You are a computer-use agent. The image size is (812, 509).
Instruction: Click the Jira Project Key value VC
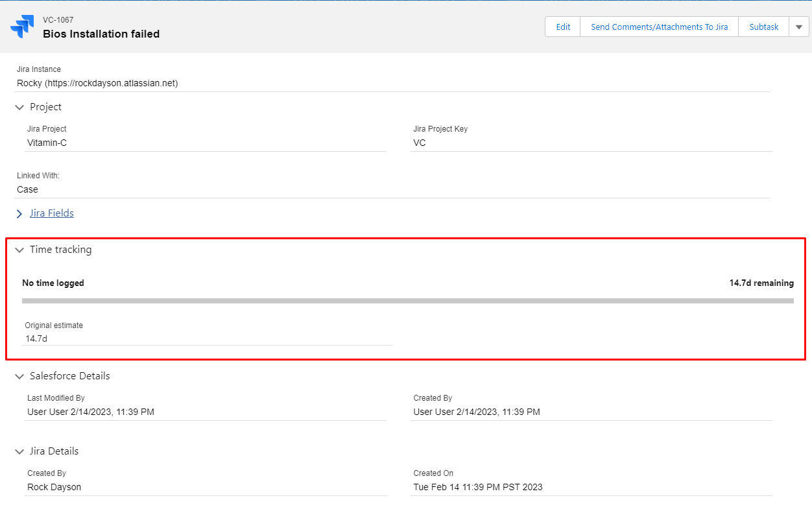pyautogui.click(x=420, y=143)
